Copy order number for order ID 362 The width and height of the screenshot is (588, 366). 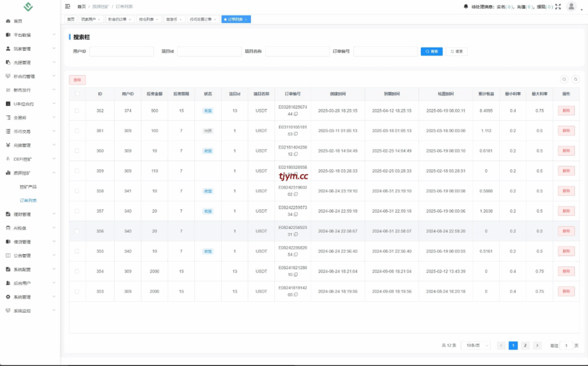pos(296,114)
